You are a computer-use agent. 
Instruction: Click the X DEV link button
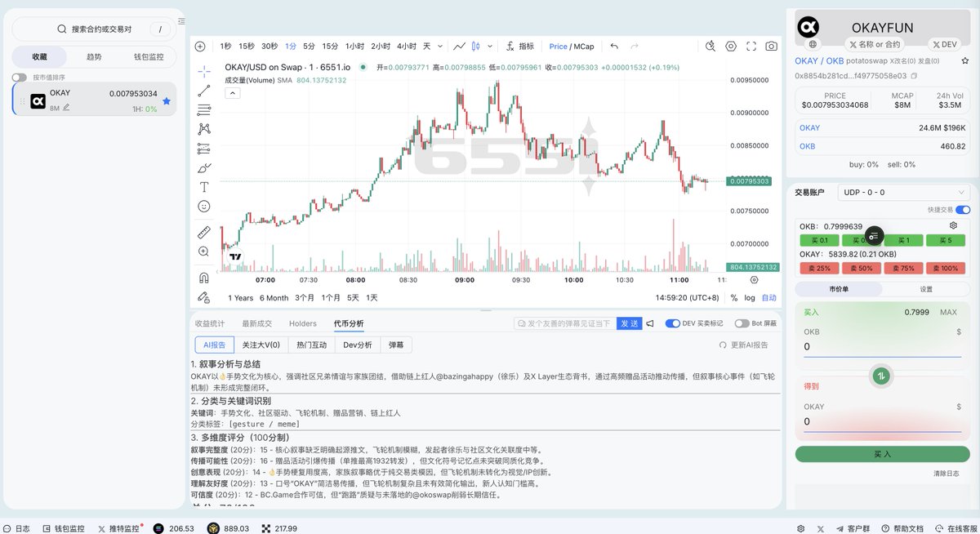[x=945, y=44]
